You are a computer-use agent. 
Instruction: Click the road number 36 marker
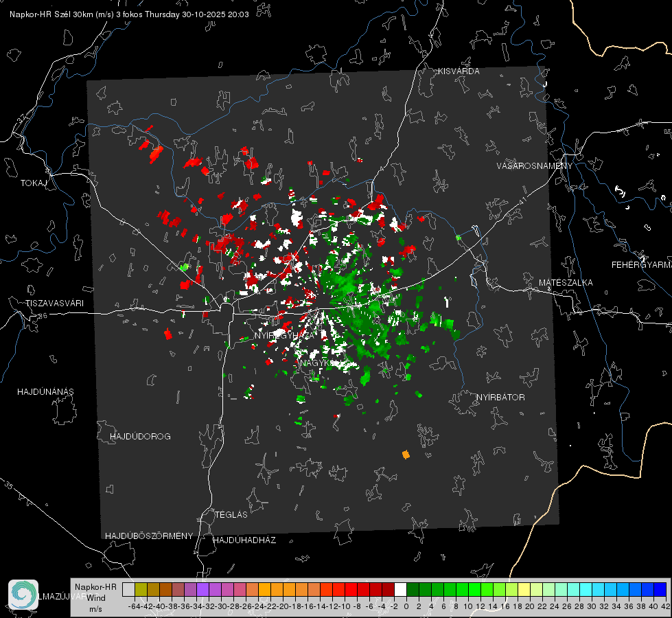tap(43, 316)
